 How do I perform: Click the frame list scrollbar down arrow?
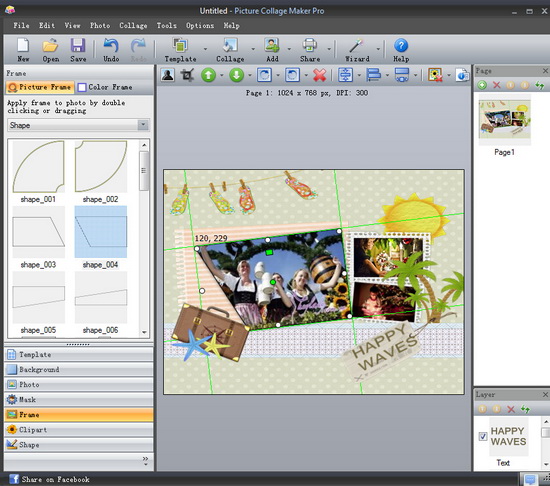144,332
